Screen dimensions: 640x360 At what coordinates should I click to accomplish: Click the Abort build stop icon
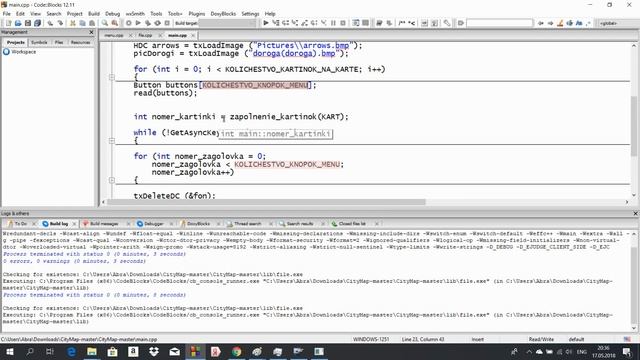pos(167,23)
